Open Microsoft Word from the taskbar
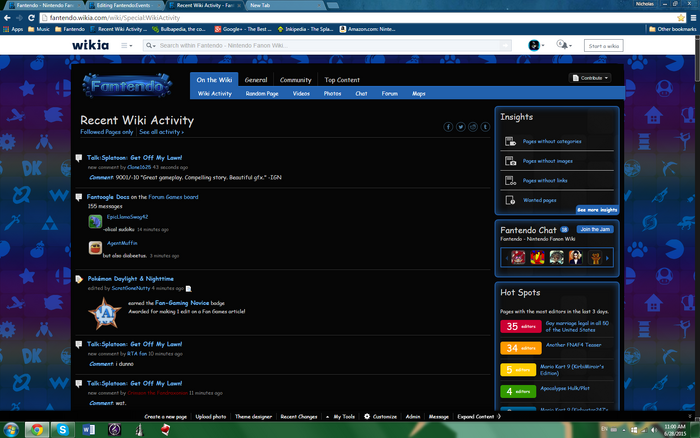Screen dimensions: 700x438 click(x=88, y=430)
